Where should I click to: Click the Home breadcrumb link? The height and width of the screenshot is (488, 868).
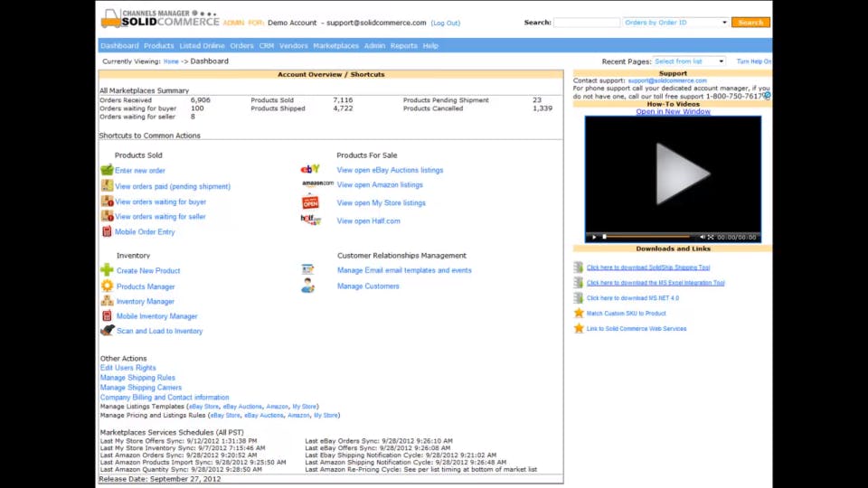point(171,62)
